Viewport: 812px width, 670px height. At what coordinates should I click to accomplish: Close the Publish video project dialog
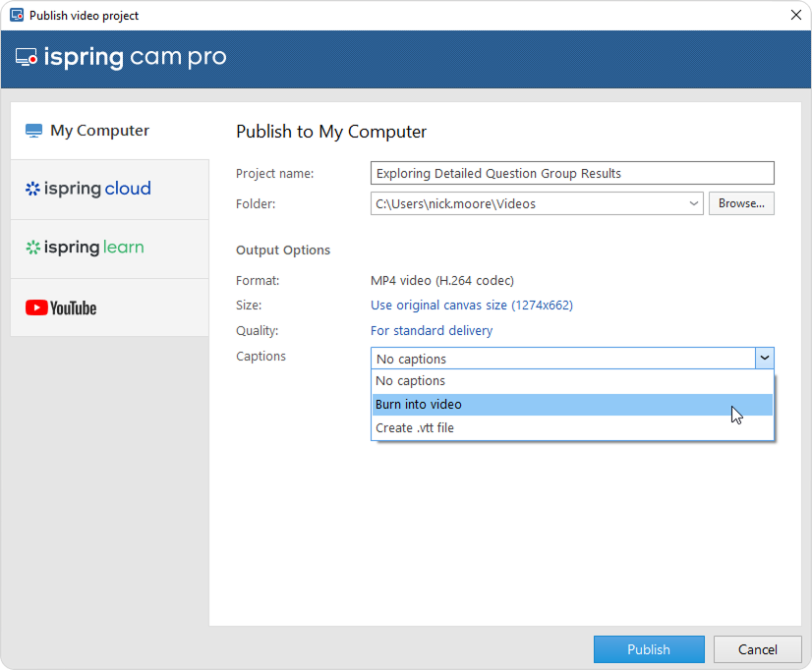(794, 15)
